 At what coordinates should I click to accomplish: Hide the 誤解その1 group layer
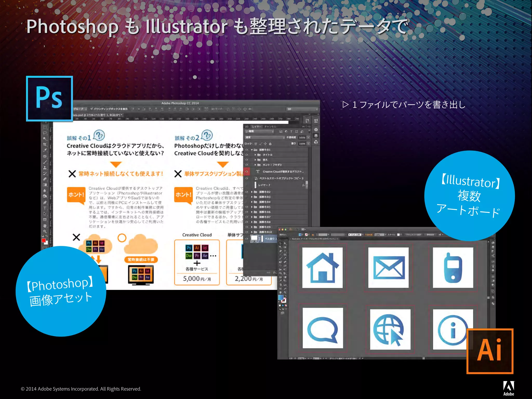coord(247,150)
